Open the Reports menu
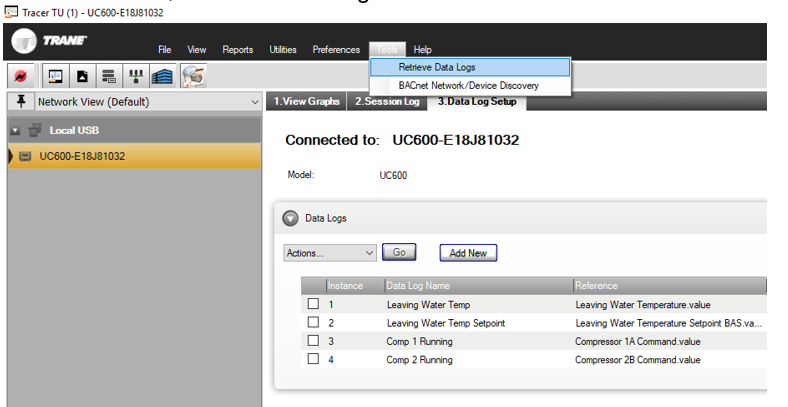 (238, 49)
